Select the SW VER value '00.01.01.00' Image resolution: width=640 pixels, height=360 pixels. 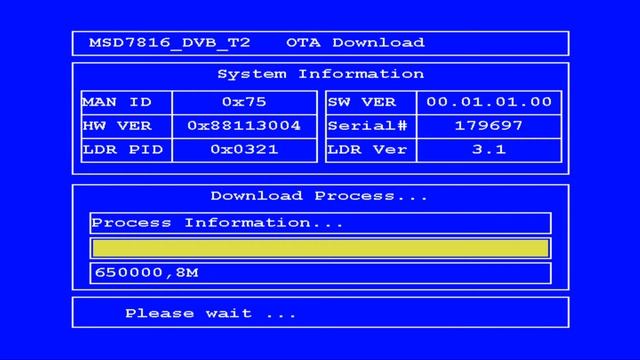pos(489,102)
